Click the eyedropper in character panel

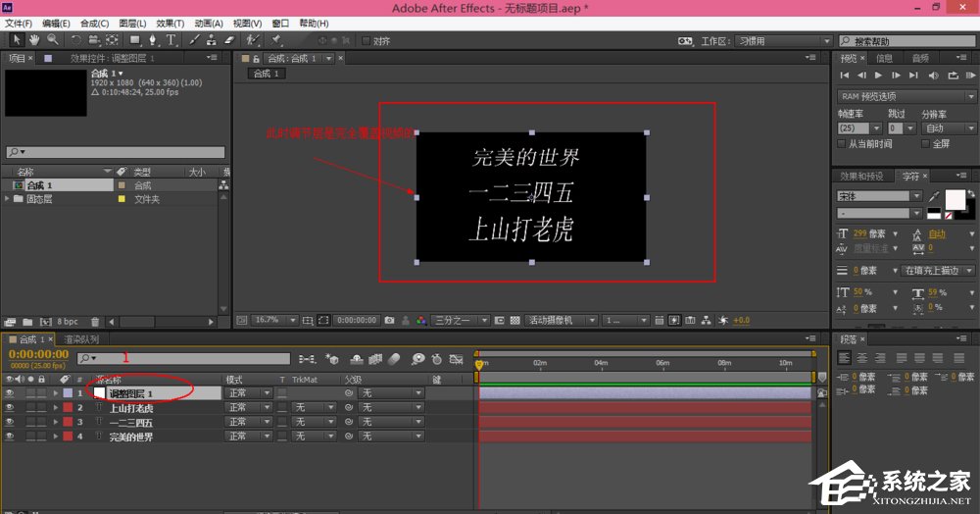click(x=934, y=196)
